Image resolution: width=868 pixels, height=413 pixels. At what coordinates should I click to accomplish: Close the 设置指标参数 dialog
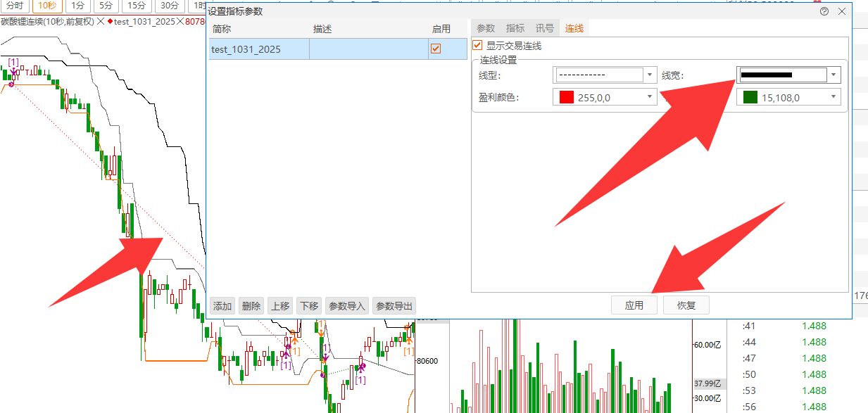[842, 11]
